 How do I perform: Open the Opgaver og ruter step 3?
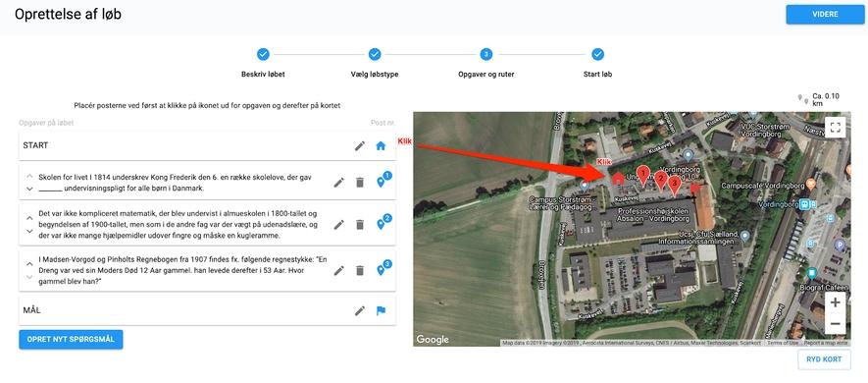(x=486, y=54)
